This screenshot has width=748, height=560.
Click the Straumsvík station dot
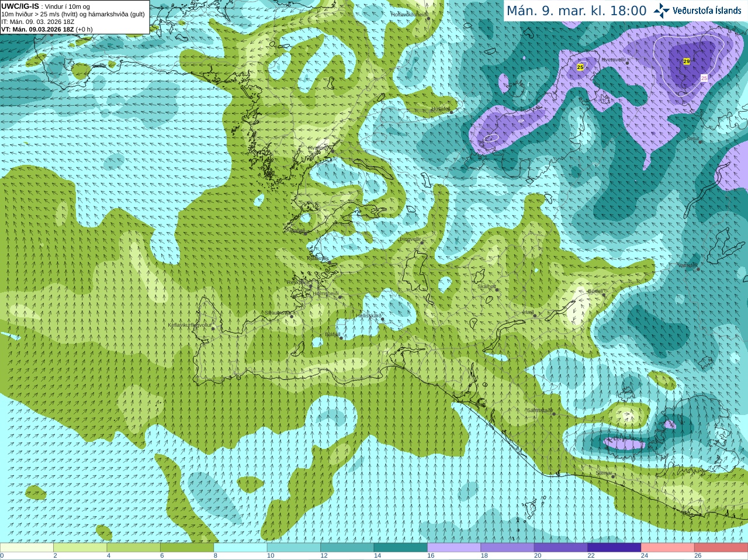pyautogui.click(x=292, y=316)
